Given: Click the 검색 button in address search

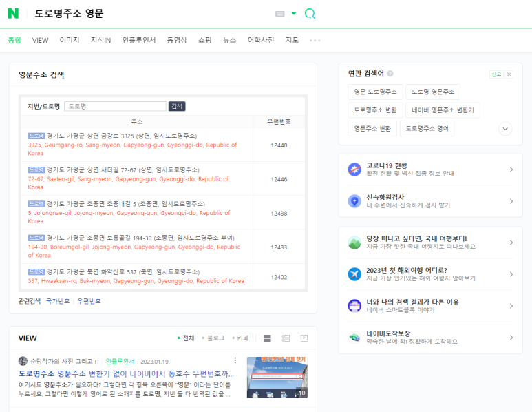Looking at the screenshot, I should coord(177,106).
